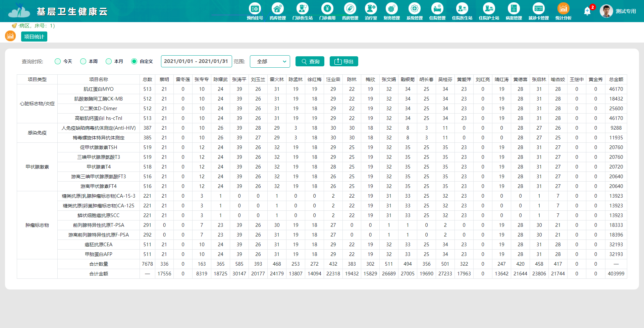
Task: Click the 人免疫缺陷病毒抗体测定(Anti-HIV) row name
Action: pyautogui.click(x=99, y=128)
